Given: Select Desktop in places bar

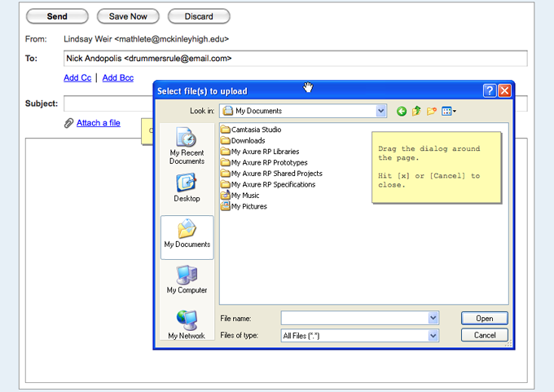Looking at the screenshot, I should (187, 187).
